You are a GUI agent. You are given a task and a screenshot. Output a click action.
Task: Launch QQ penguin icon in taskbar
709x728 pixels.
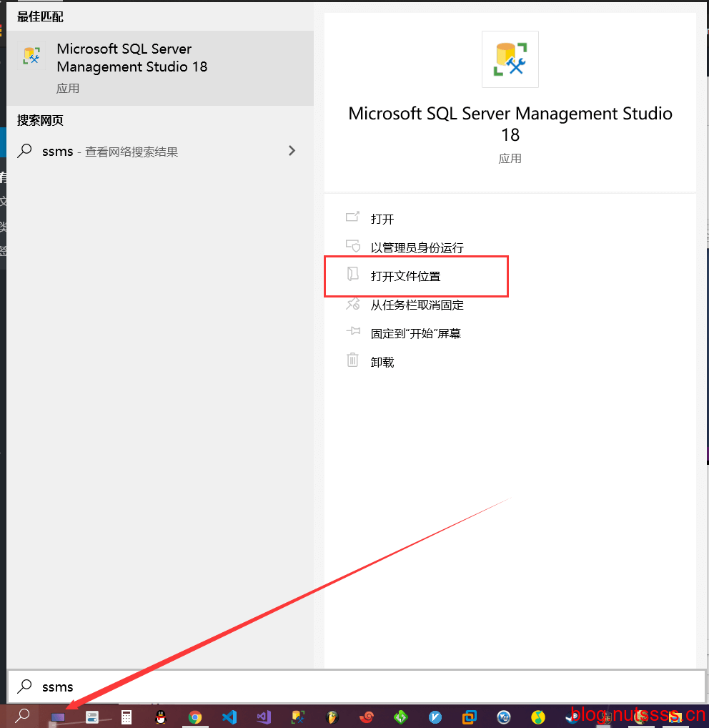pyautogui.click(x=161, y=717)
